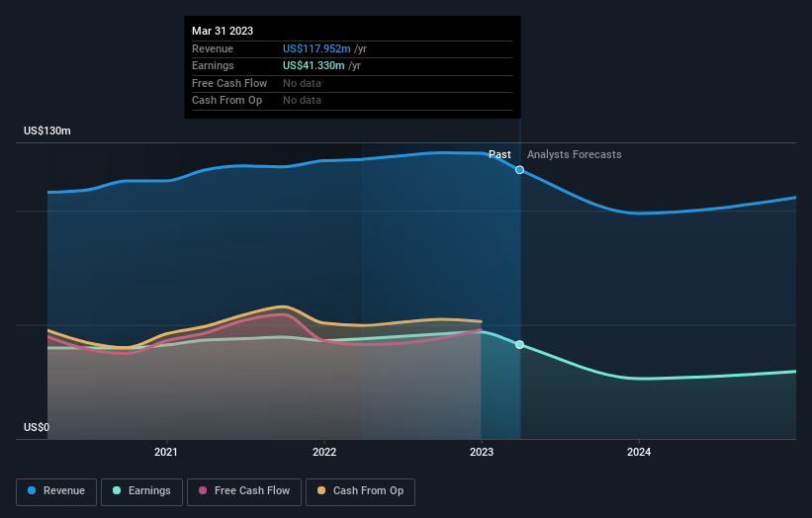812x518 pixels.
Task: Click the Past label on chart
Action: [499, 155]
